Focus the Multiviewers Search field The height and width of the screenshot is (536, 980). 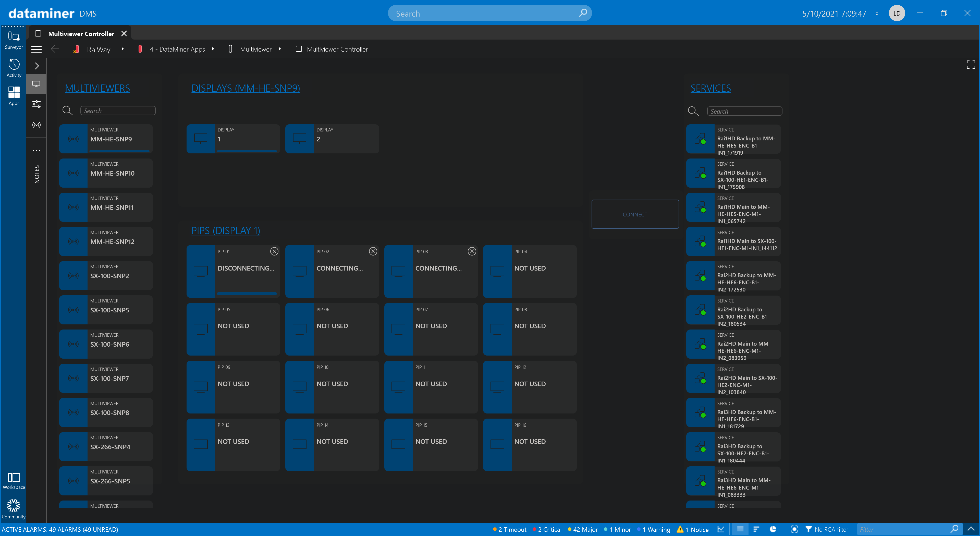click(x=118, y=111)
